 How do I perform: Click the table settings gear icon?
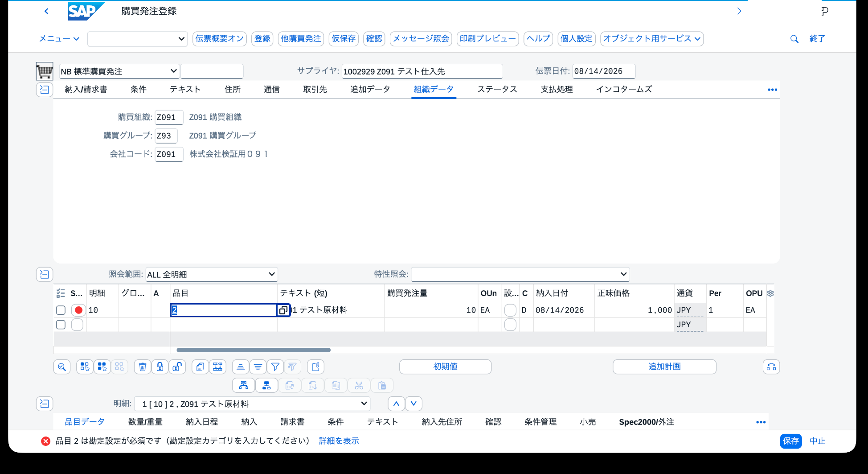click(x=770, y=293)
